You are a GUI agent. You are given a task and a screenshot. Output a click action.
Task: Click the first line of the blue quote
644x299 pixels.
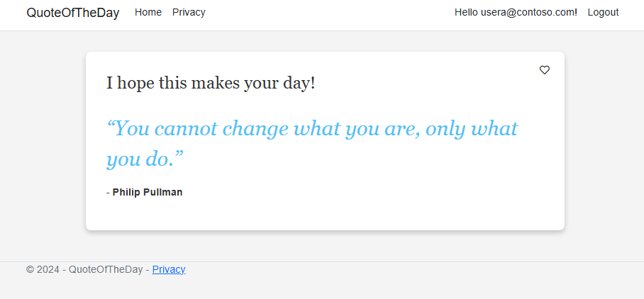coord(312,129)
